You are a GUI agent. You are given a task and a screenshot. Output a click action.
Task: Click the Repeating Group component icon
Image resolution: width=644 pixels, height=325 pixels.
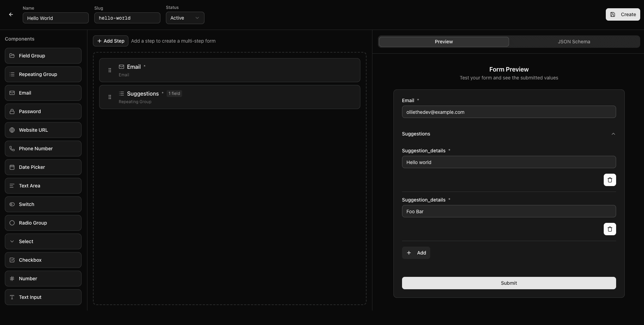(12, 74)
